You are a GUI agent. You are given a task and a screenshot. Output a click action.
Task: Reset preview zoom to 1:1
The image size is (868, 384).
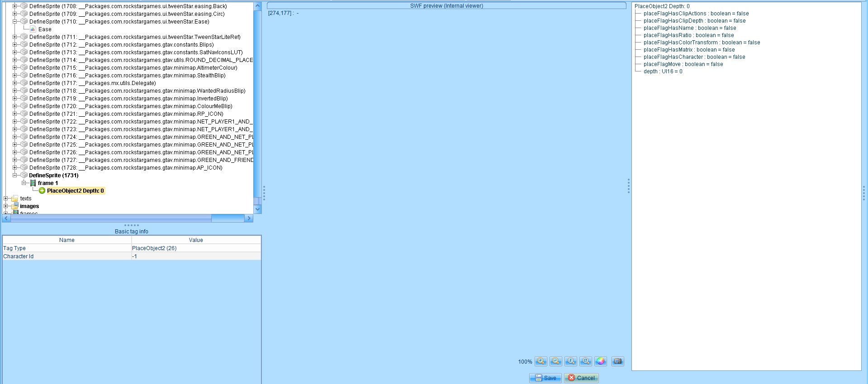coord(571,361)
